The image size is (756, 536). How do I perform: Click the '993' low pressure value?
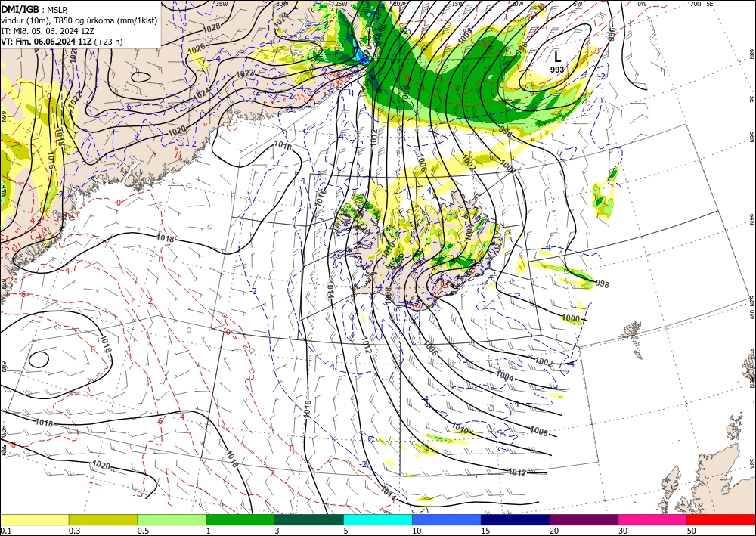click(x=557, y=70)
